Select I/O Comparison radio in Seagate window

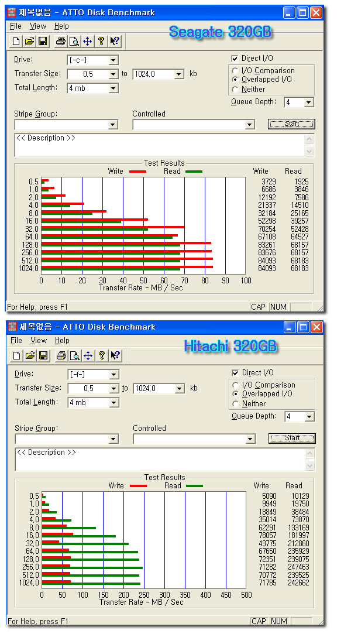click(235, 71)
